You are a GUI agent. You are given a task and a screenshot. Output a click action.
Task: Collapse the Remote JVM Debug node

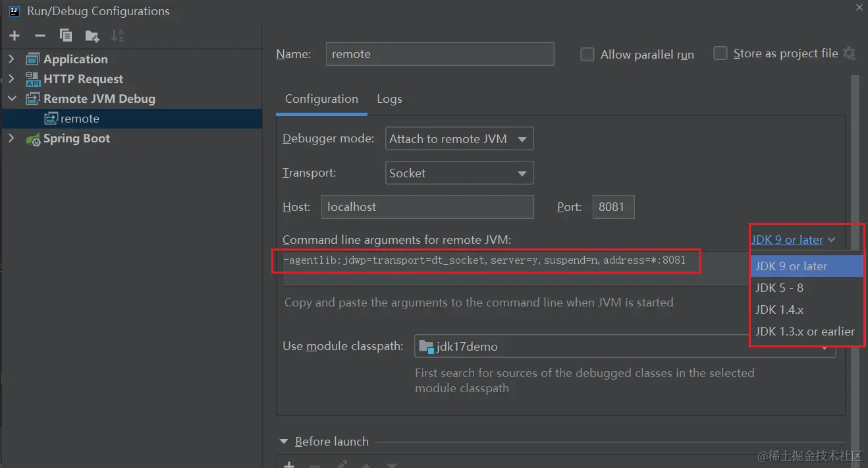pos(11,99)
